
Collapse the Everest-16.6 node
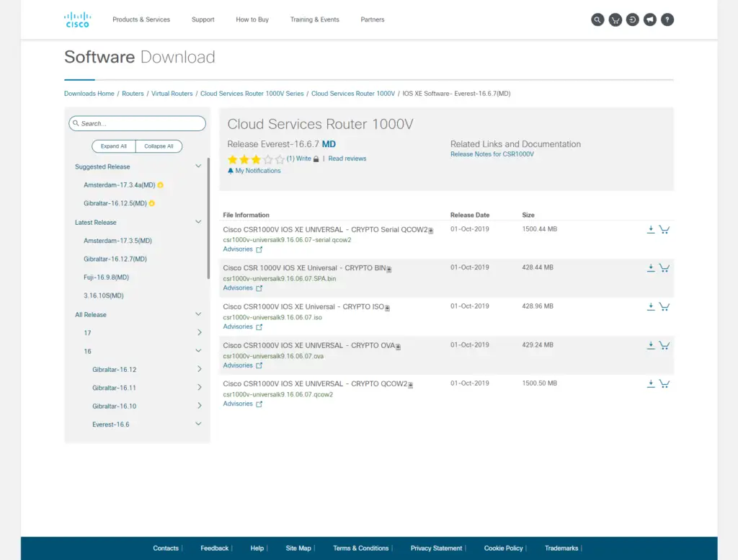(198, 424)
